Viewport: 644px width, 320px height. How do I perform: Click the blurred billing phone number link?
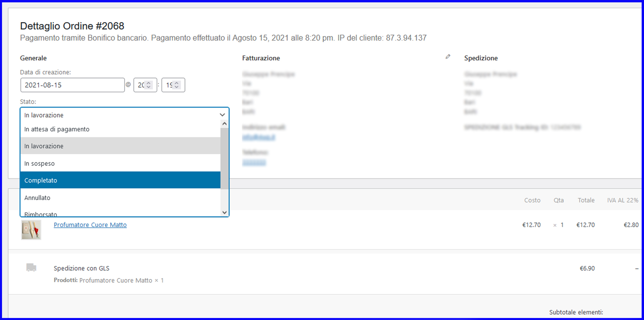point(254,163)
